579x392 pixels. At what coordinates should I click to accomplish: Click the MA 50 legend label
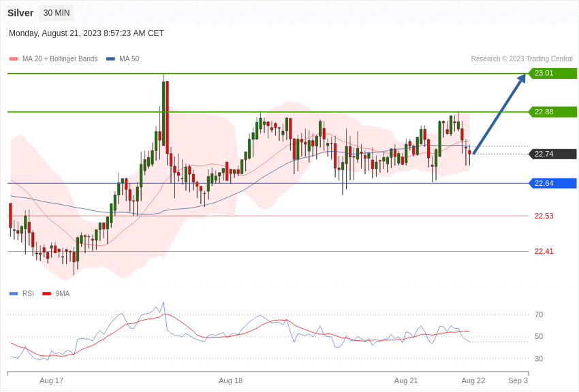(129, 59)
